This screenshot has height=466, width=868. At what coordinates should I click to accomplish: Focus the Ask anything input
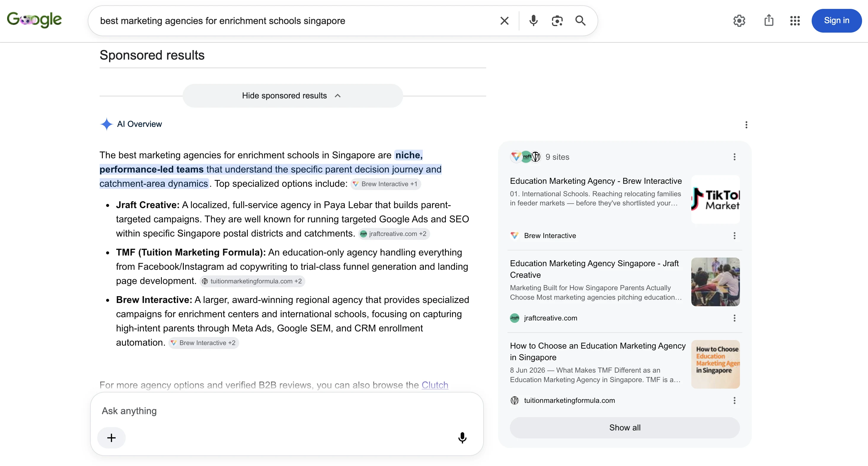point(286,411)
